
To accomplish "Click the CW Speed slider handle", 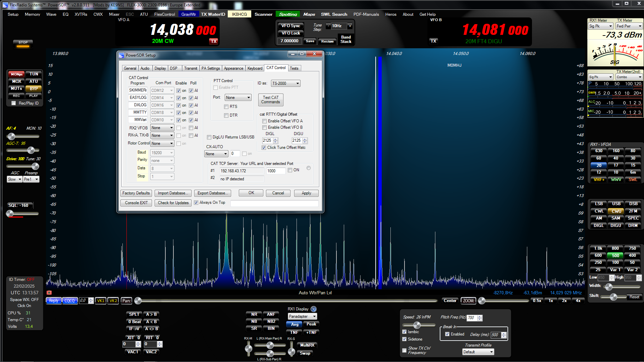I will tap(417, 325).
